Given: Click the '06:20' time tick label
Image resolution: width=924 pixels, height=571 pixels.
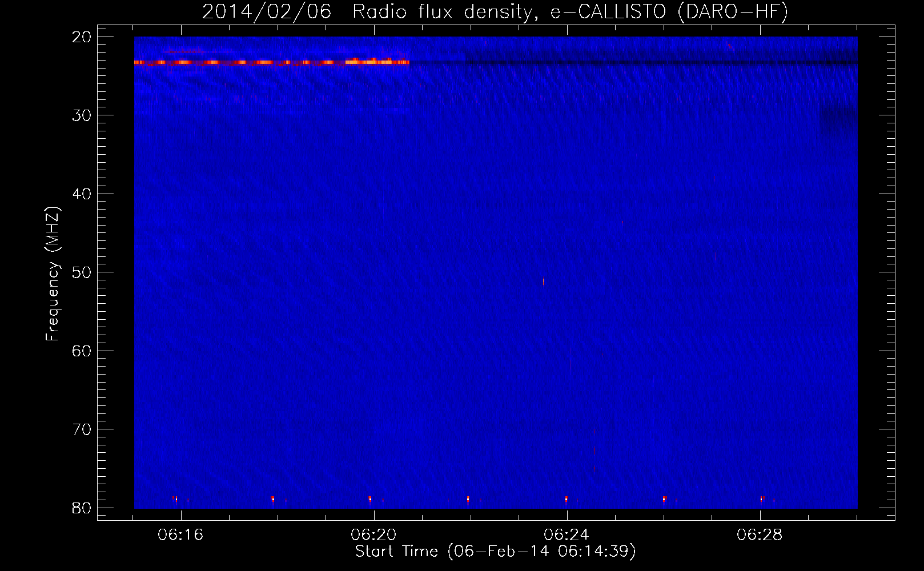Looking at the screenshot, I should pos(373,535).
